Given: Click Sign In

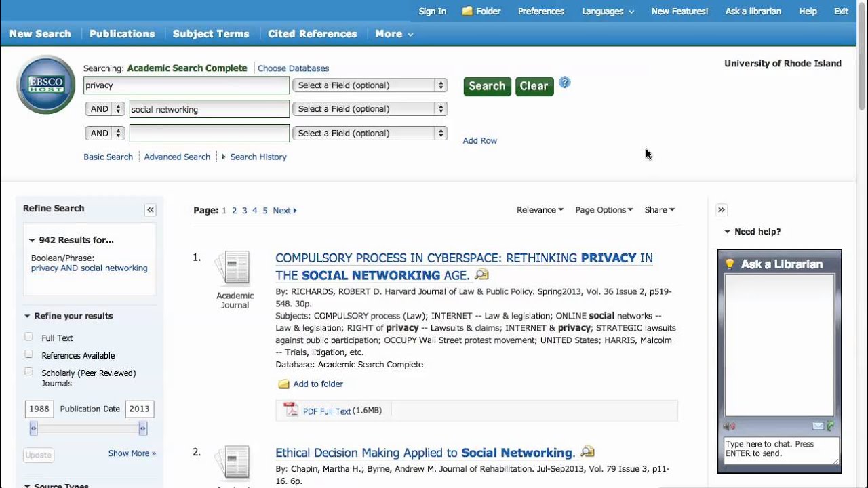Looking at the screenshot, I should click(433, 11).
